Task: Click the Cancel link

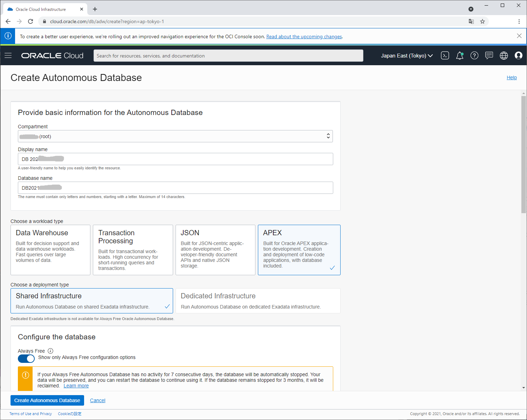Action: 98,400
